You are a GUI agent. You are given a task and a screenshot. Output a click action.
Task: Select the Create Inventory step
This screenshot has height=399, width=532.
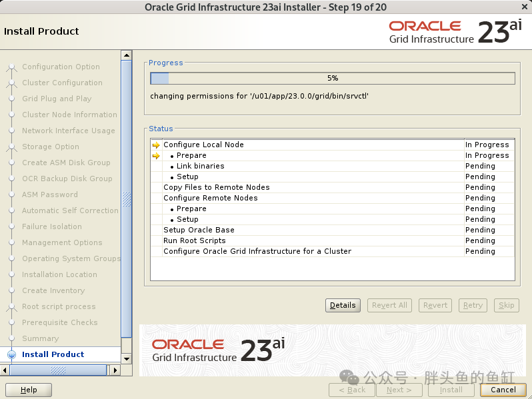53,290
